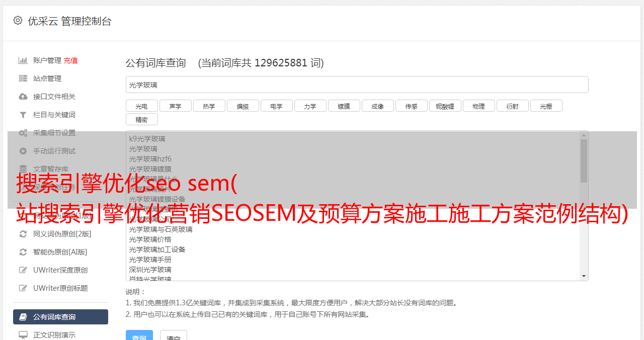Viewport: 644px width, 340px height.
Task: Click the 栏目与关键词 funnel icon
Action: (23, 115)
